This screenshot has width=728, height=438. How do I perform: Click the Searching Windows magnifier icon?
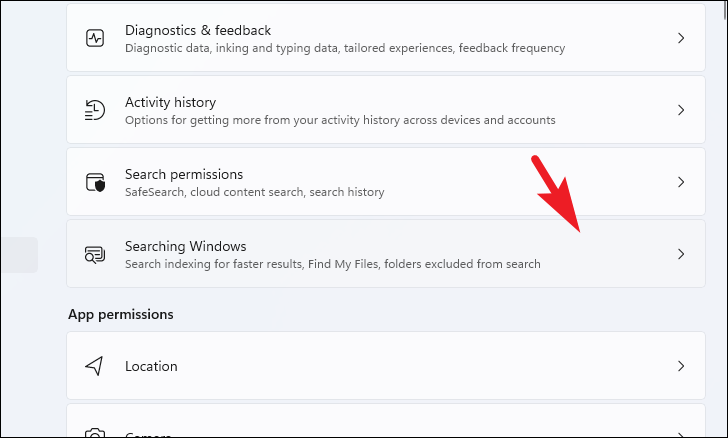pos(95,254)
